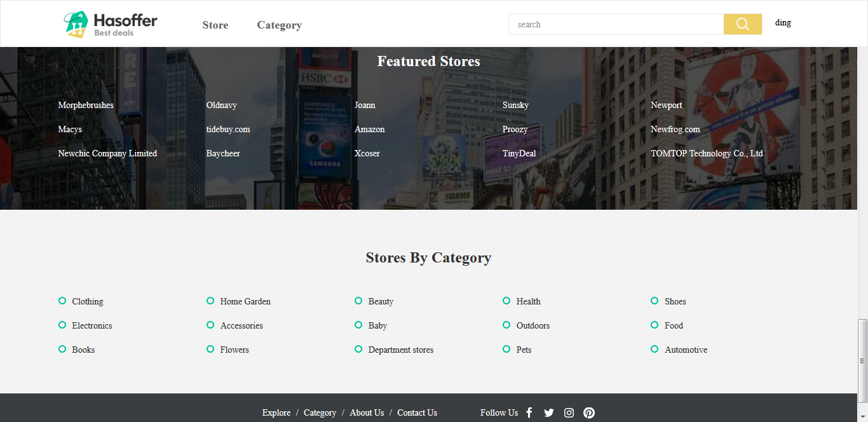The width and height of the screenshot is (868, 422).
Task: Open the Amazon store
Action: (370, 129)
